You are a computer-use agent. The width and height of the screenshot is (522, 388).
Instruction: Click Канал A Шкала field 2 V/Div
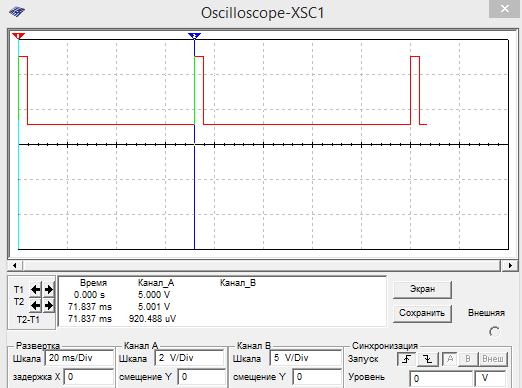(189, 358)
